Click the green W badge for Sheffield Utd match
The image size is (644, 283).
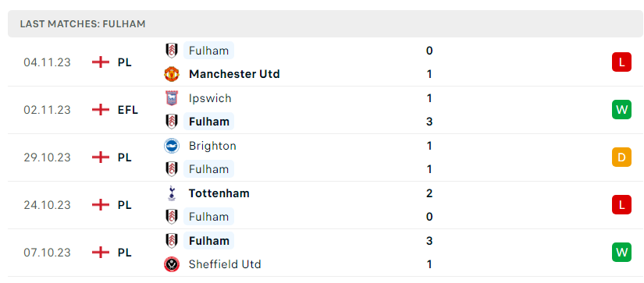click(x=621, y=253)
